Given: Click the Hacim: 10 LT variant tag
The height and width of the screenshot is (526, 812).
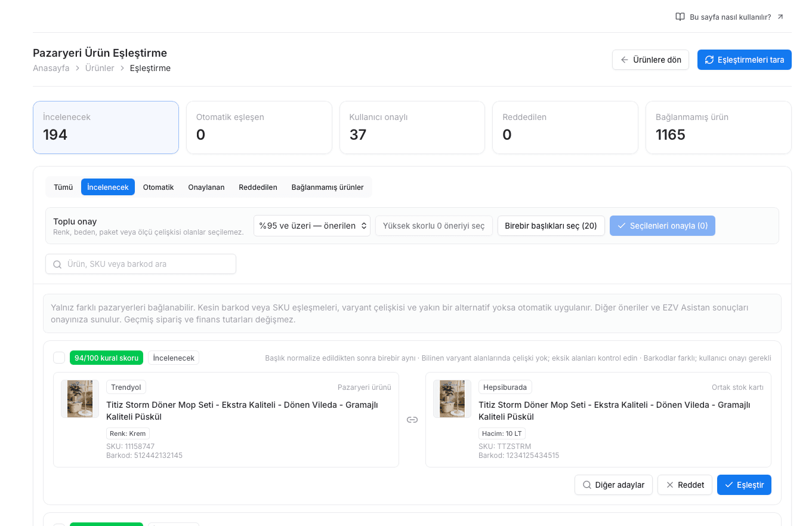Looking at the screenshot, I should coord(502,433).
